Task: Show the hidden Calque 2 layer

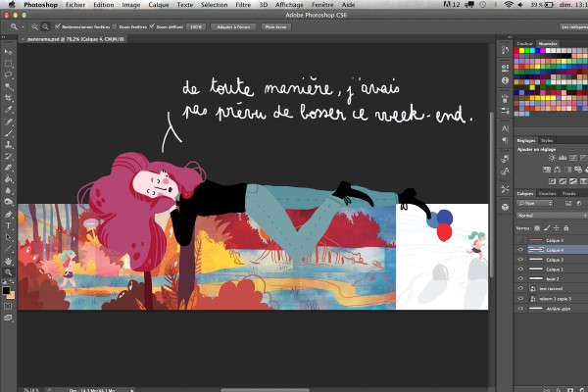Action: [x=520, y=240]
